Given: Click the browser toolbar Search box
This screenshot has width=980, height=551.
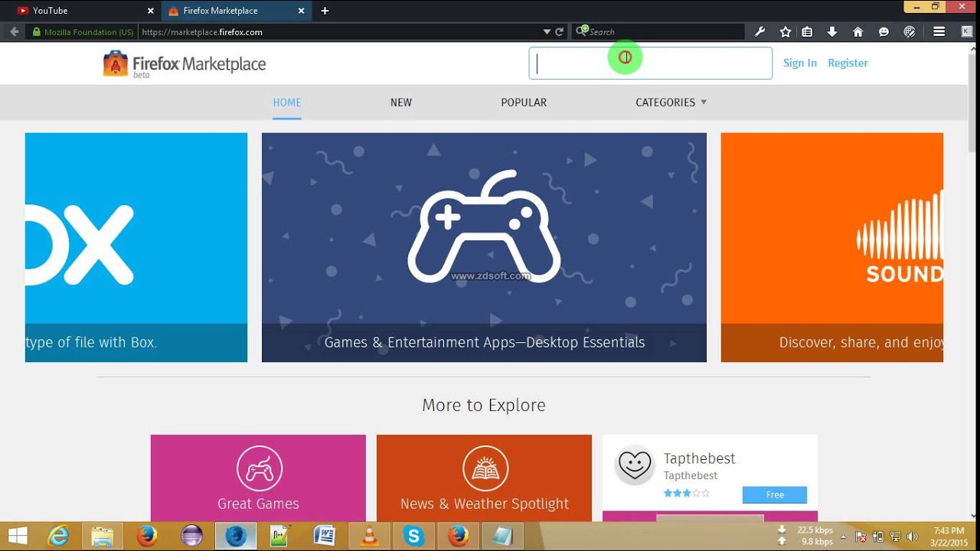Looking at the screenshot, I should pyautogui.click(x=658, y=31).
